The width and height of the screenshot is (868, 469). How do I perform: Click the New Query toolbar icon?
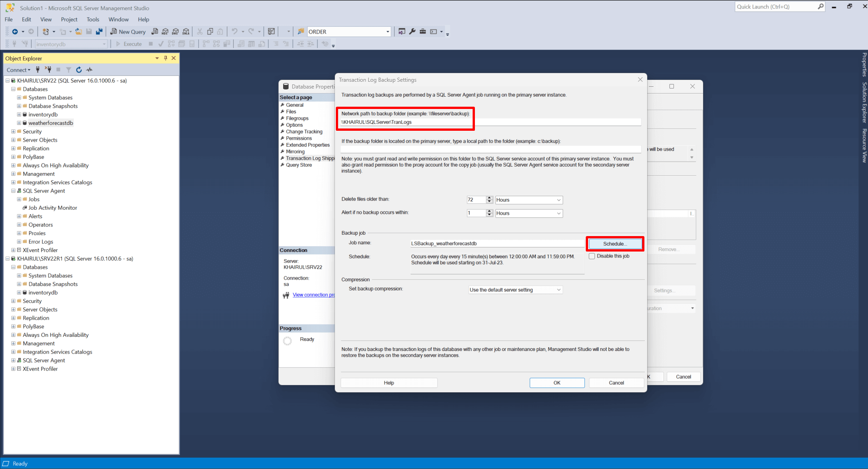click(128, 31)
